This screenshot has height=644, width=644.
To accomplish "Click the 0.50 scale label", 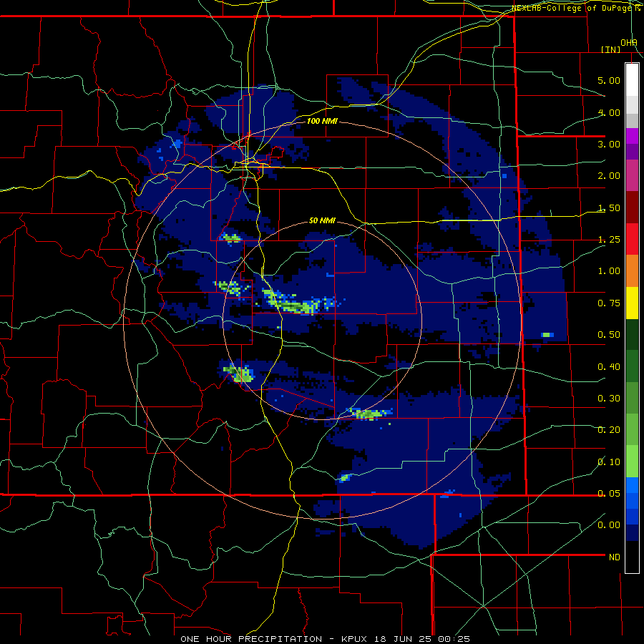I will point(609,335).
